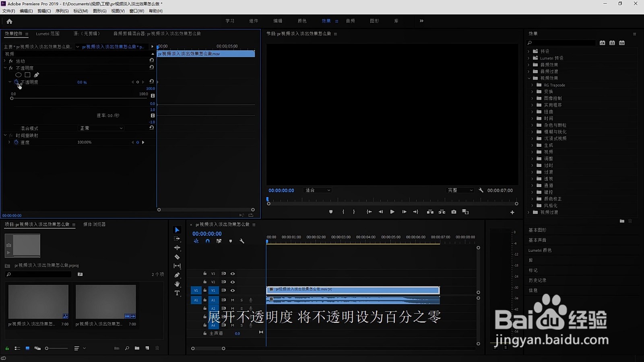Expand the 视频过渡 folder

pyautogui.click(x=529, y=212)
